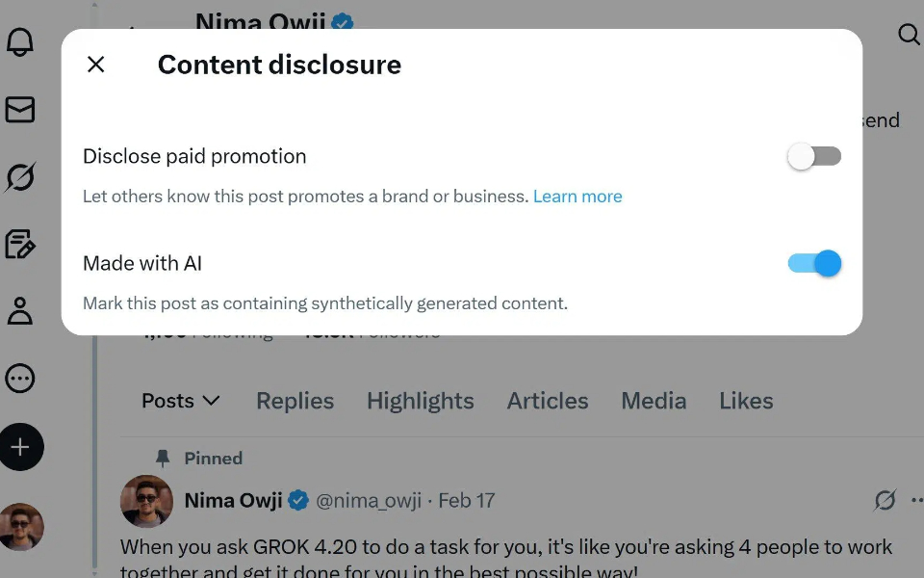Screen dimensions: 924x578
Task: Open the Articles compose icon in sidebar
Action: coord(20,244)
